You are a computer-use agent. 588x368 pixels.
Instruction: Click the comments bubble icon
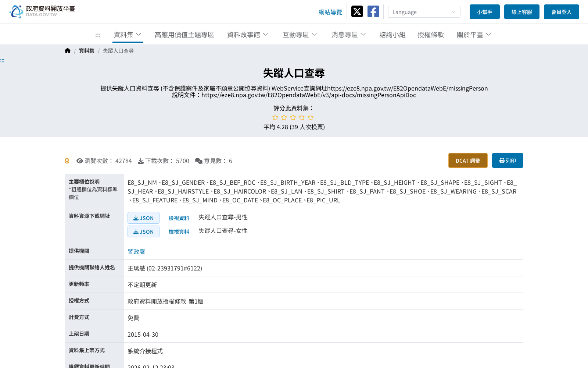coord(199,161)
